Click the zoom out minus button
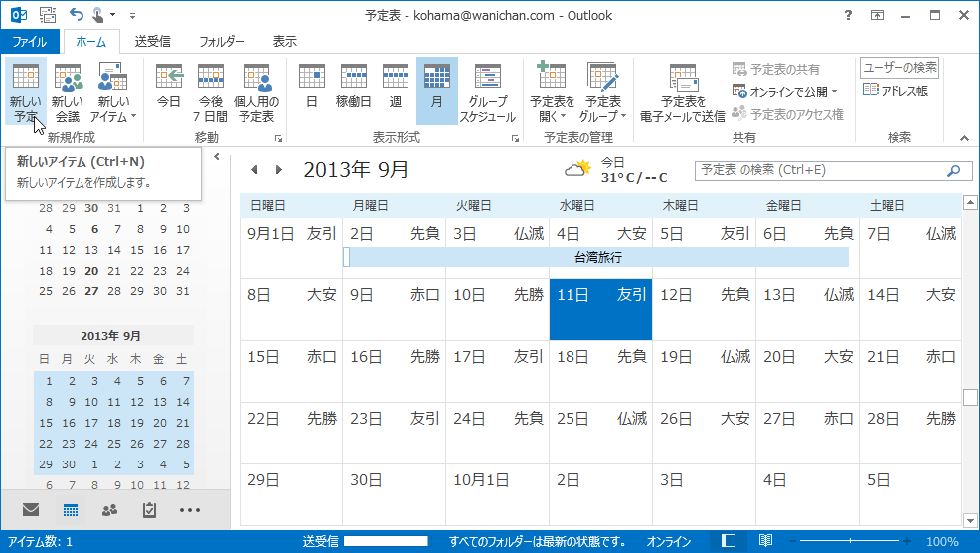This screenshot has height=553, width=980. pyautogui.click(x=793, y=541)
